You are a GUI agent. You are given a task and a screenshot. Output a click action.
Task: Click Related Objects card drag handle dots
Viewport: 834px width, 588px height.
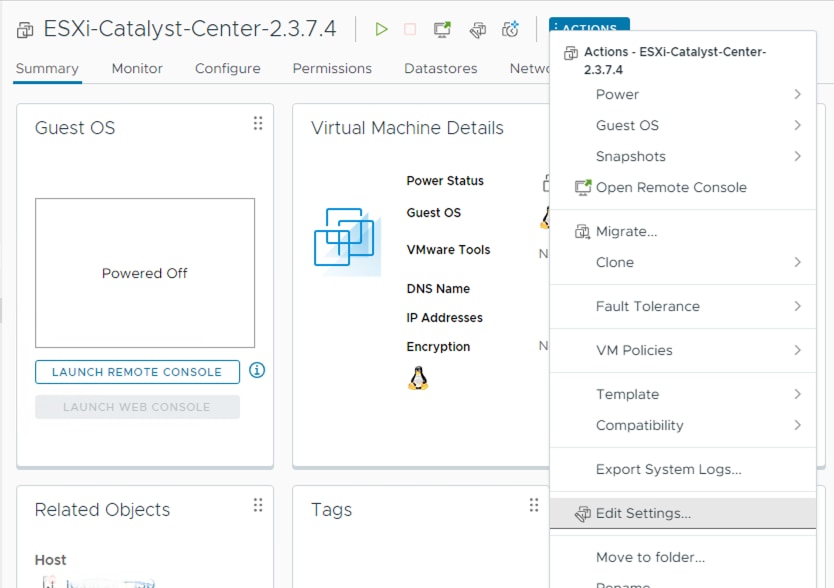click(x=258, y=504)
